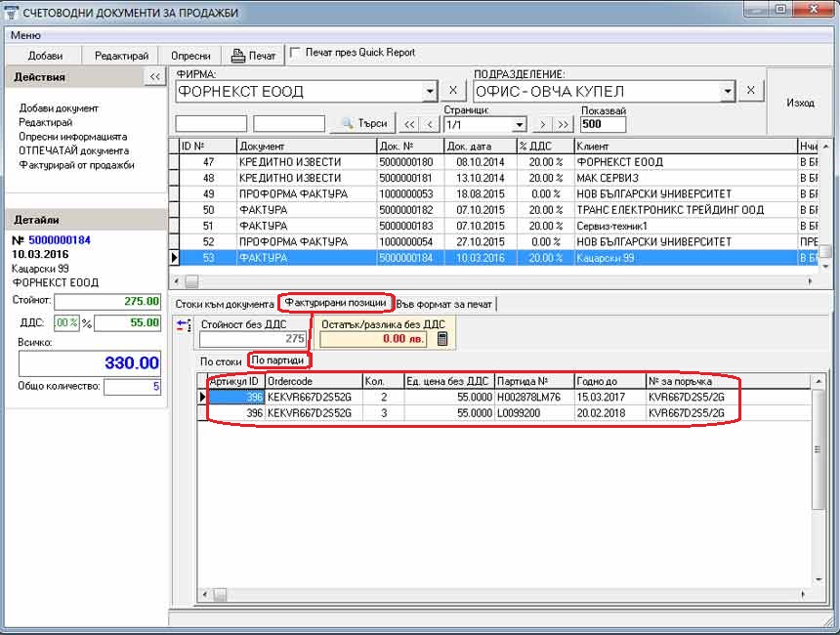Click the batch grid horizontal scrollbar left arrow

205,594
